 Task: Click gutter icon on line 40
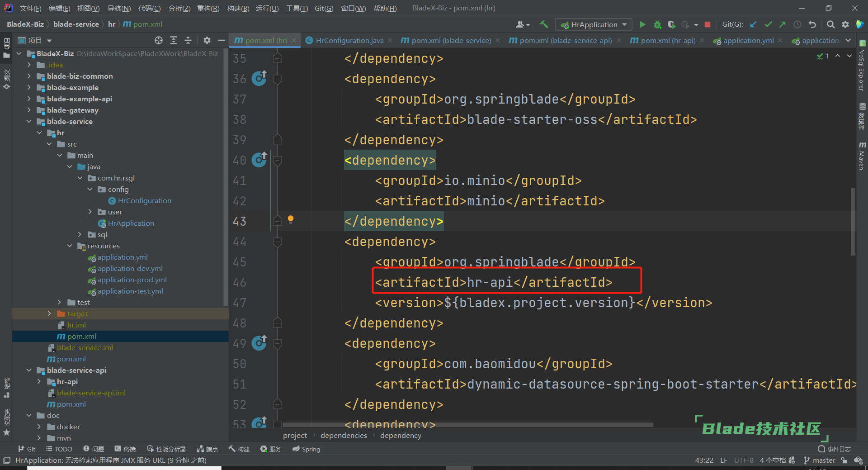click(259, 160)
